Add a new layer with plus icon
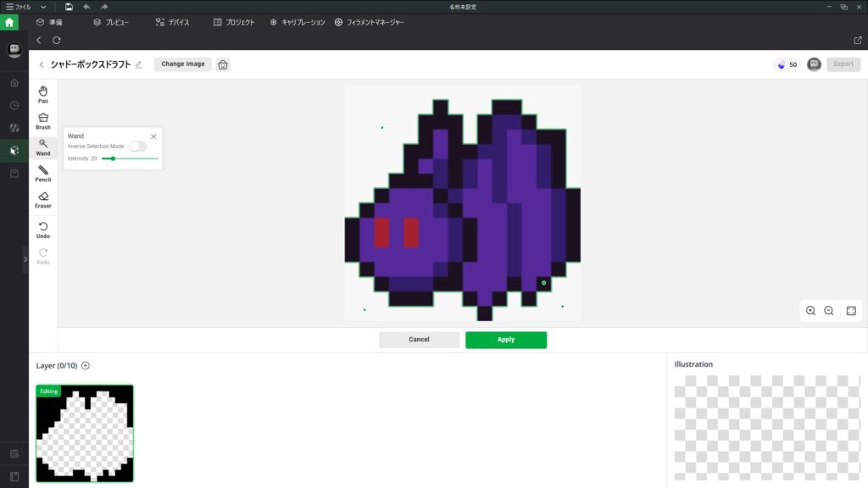The height and width of the screenshot is (488, 868). pyautogui.click(x=86, y=366)
